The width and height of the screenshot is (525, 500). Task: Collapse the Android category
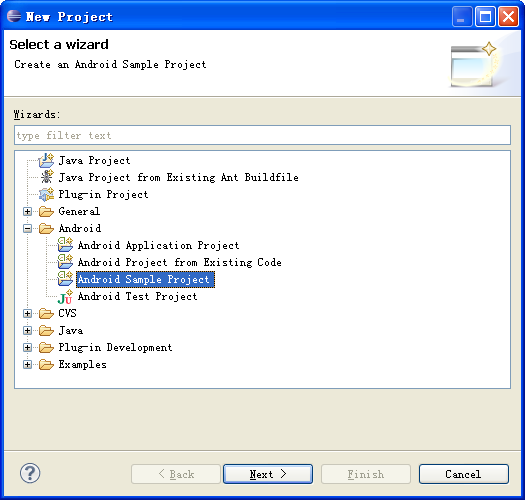click(x=27, y=229)
